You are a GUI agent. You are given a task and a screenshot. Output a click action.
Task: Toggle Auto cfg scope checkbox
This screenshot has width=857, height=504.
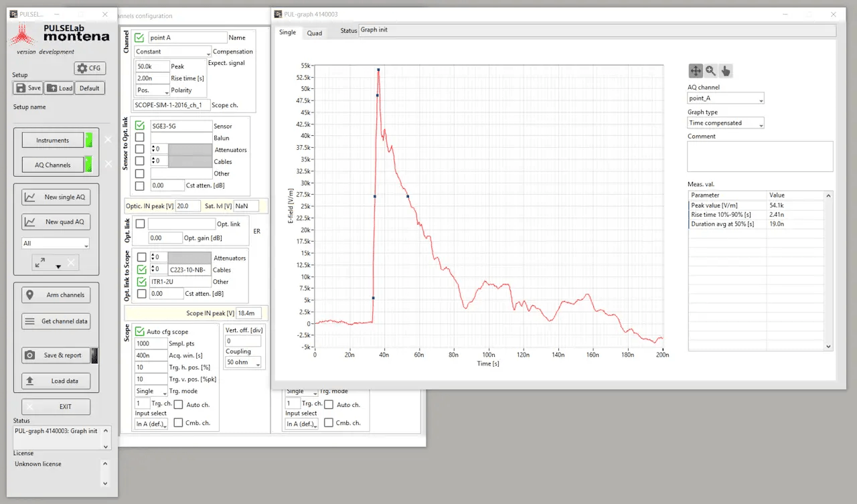point(140,331)
